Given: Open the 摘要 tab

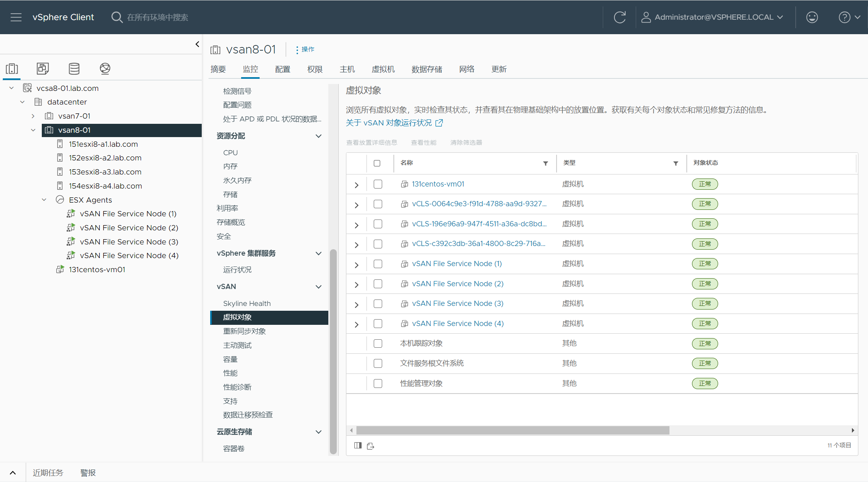Looking at the screenshot, I should 218,69.
